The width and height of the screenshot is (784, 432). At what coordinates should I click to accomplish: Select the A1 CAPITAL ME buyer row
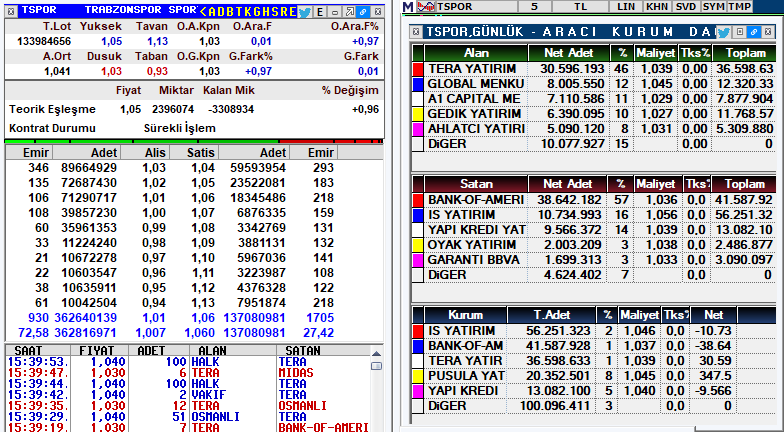click(594, 99)
